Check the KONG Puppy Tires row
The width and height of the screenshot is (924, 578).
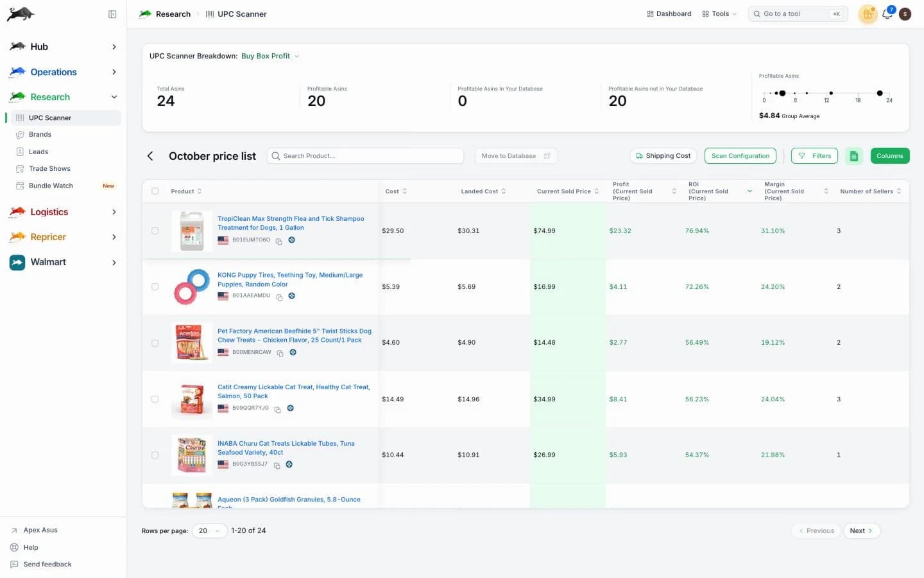coord(155,287)
